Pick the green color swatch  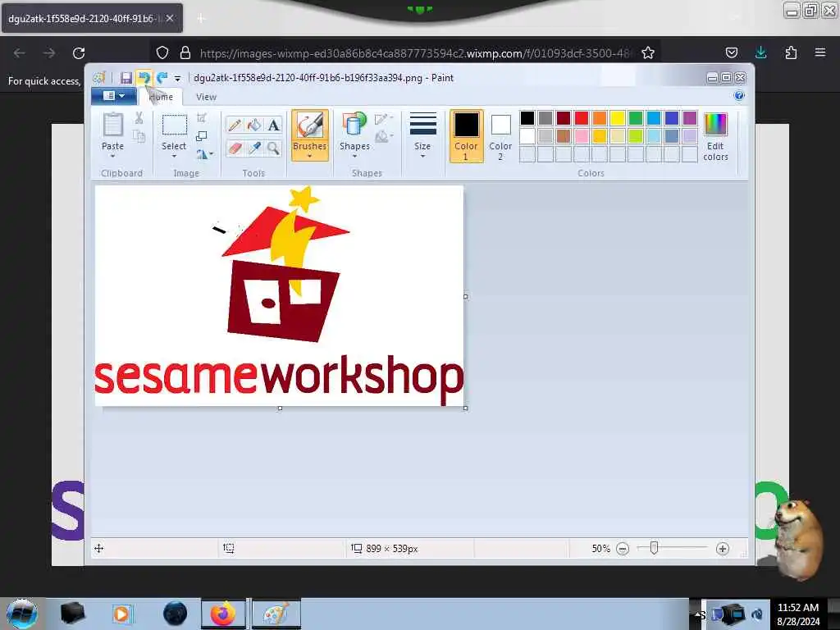tap(636, 118)
